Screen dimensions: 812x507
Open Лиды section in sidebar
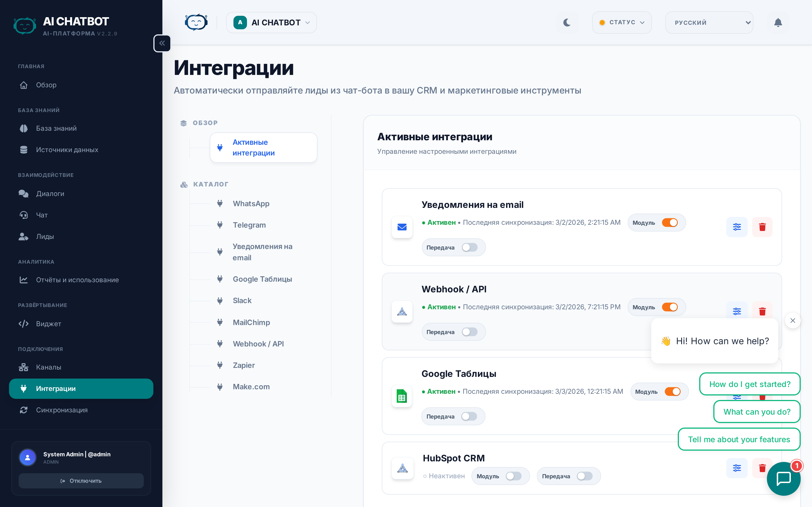[x=45, y=236]
